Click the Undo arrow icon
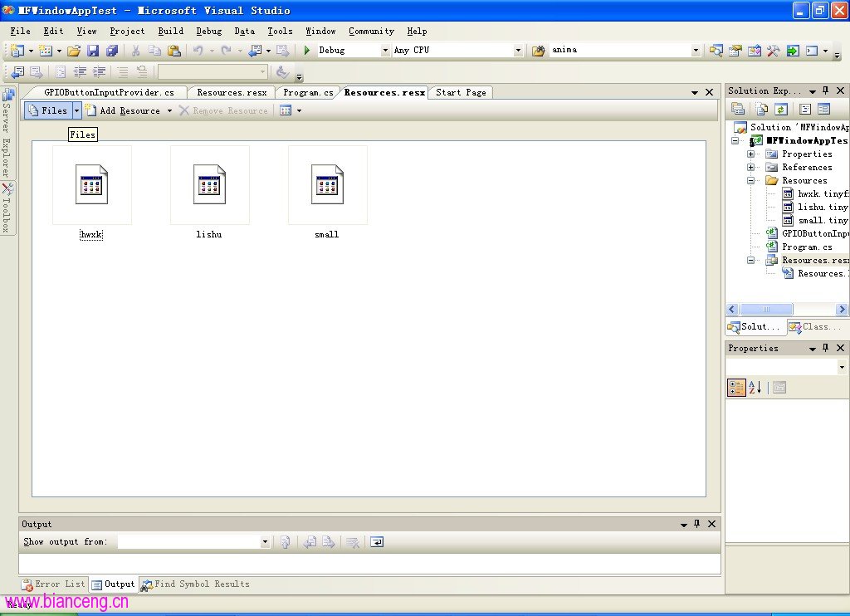Image resolution: width=850 pixels, height=616 pixels. coord(198,51)
